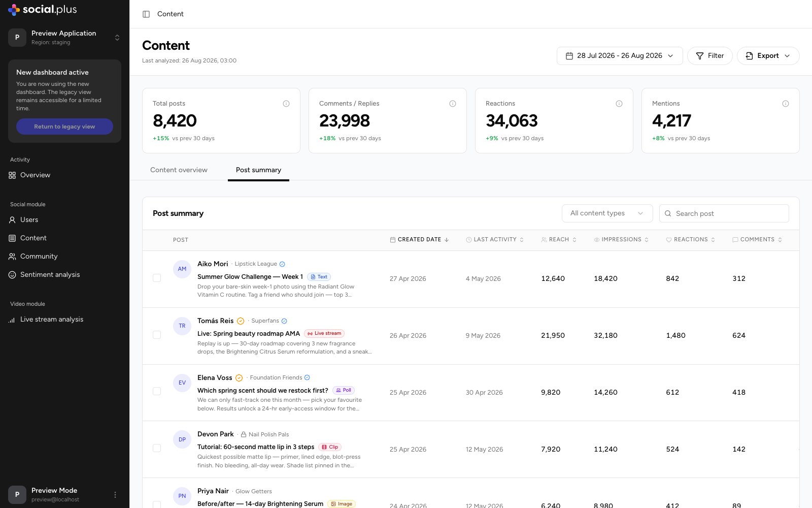Viewport: 812px width, 508px height.
Task: Click the lock icon by Nail Polish Pals
Action: click(x=244, y=434)
